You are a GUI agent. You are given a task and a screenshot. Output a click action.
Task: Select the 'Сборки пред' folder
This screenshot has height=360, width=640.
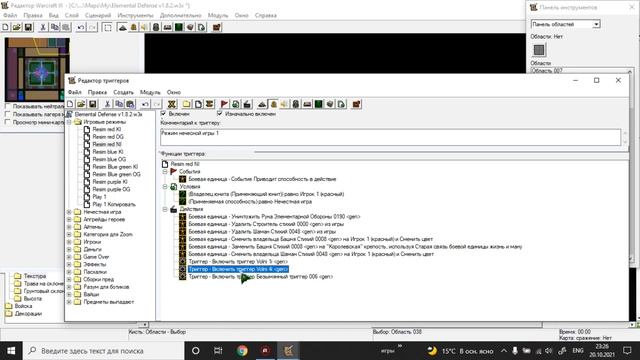98,279
